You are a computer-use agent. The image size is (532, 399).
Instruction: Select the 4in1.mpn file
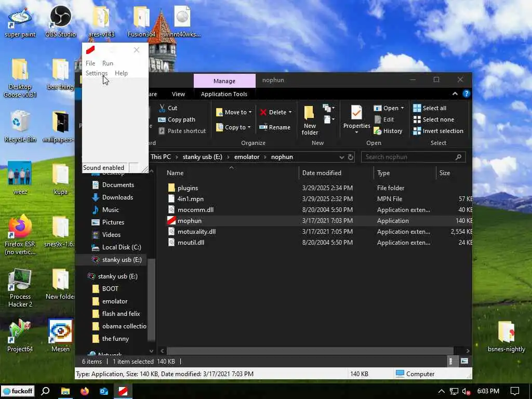(190, 199)
